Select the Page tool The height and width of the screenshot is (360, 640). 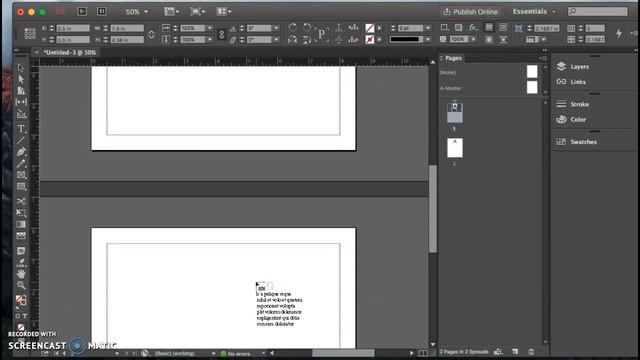(21, 91)
